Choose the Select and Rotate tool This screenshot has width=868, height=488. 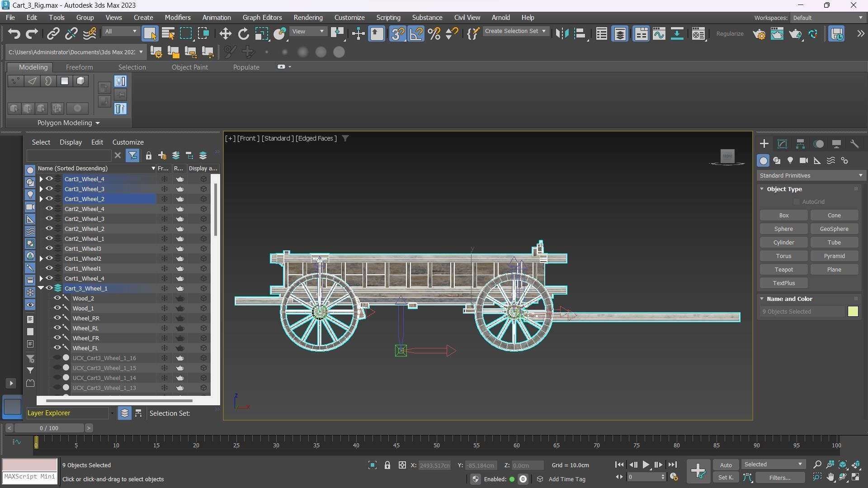click(244, 34)
